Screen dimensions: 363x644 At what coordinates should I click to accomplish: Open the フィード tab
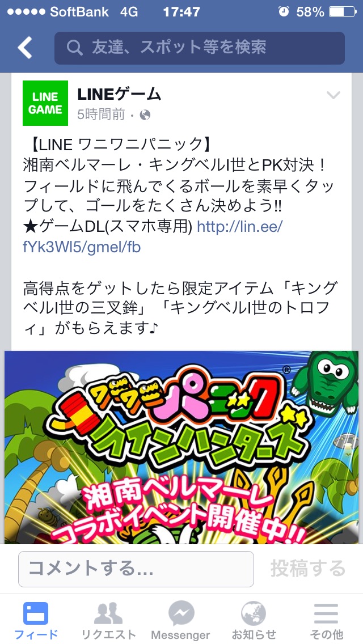click(x=36, y=620)
